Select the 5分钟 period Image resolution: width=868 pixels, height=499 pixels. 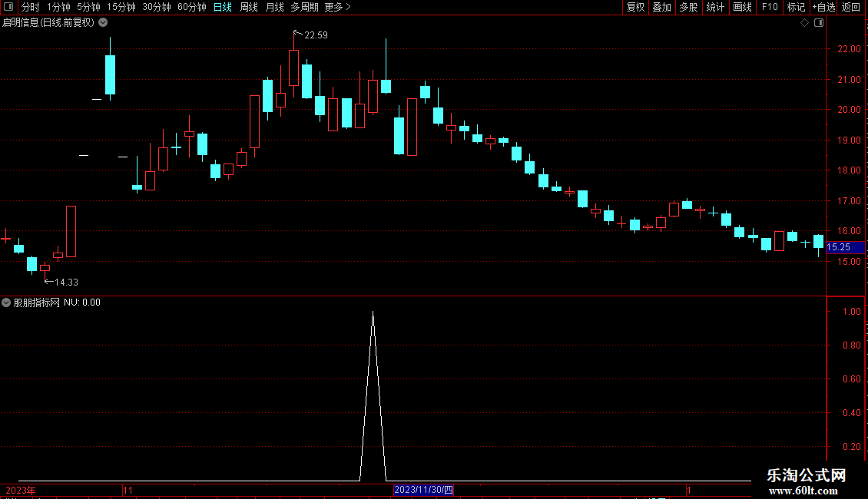point(88,7)
